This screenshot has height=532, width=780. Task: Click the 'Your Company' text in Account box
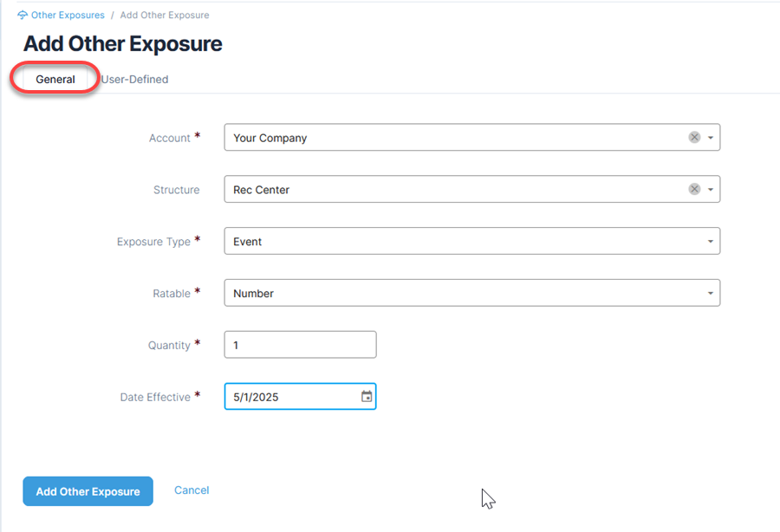[270, 138]
